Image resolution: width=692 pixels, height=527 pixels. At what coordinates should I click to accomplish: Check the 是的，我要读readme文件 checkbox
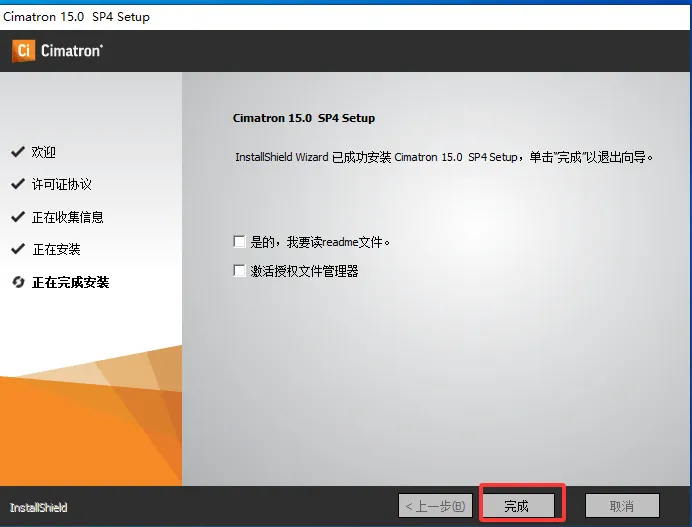click(x=239, y=241)
